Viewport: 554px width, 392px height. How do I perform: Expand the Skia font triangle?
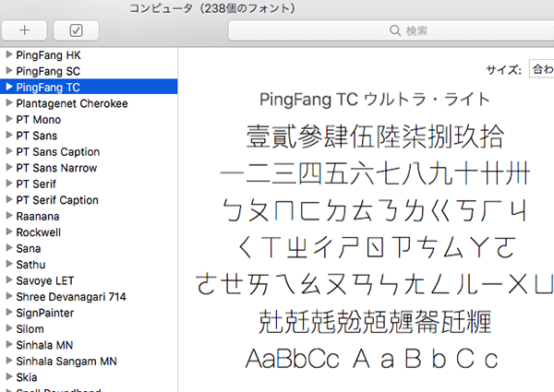(9, 377)
